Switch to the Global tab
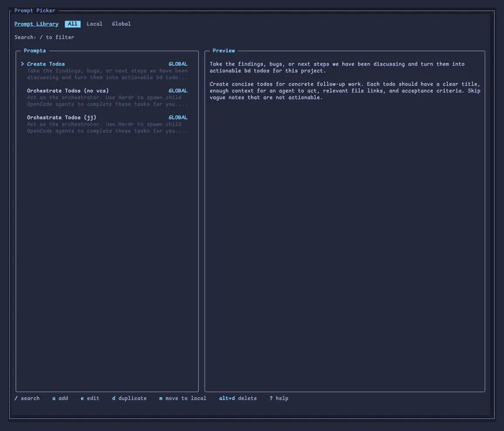The height and width of the screenshot is (431, 504). [121, 24]
